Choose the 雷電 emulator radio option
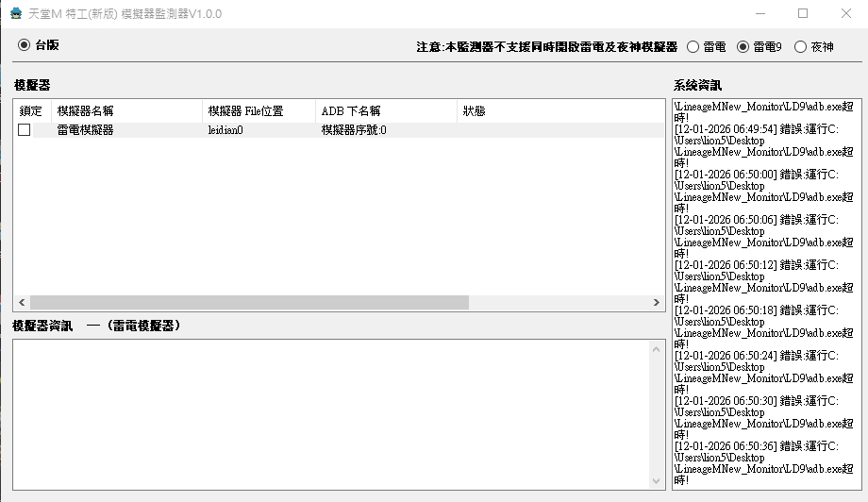This screenshot has width=868, height=502. (693, 46)
